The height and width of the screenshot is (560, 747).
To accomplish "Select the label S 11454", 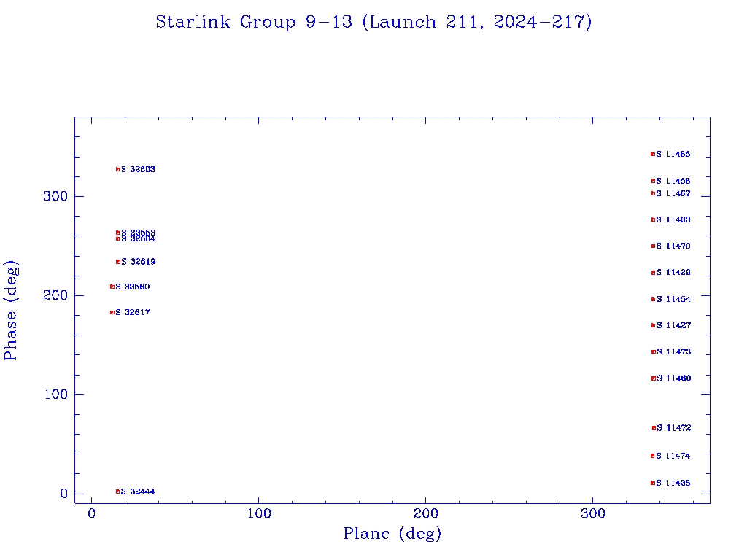I will pos(673,299).
